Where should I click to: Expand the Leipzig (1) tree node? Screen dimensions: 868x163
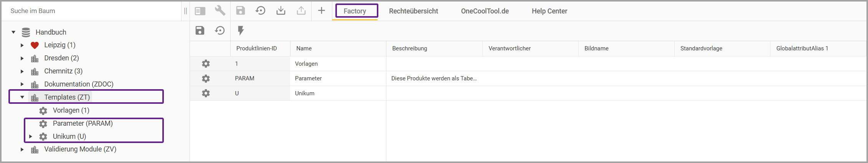click(22, 45)
